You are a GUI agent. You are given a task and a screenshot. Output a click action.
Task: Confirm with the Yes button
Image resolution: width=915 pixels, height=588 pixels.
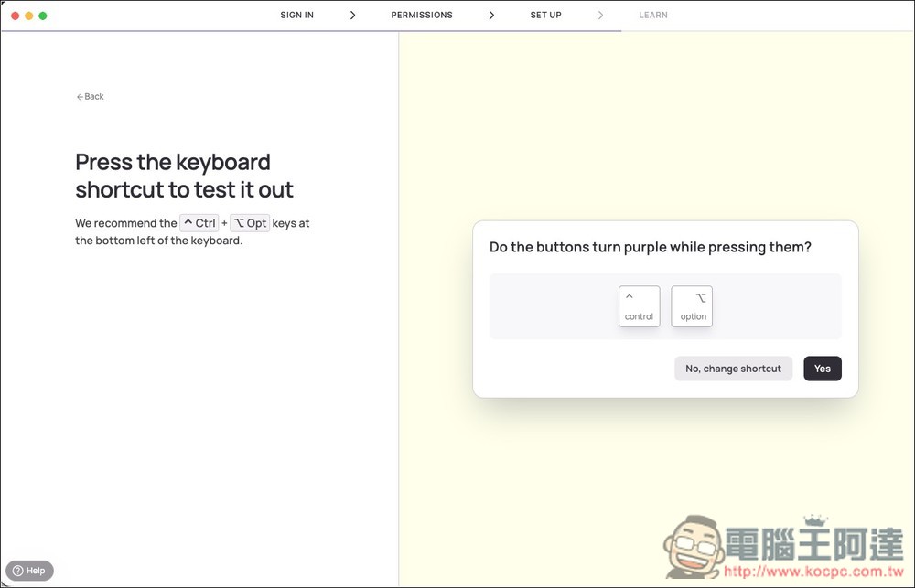click(822, 369)
